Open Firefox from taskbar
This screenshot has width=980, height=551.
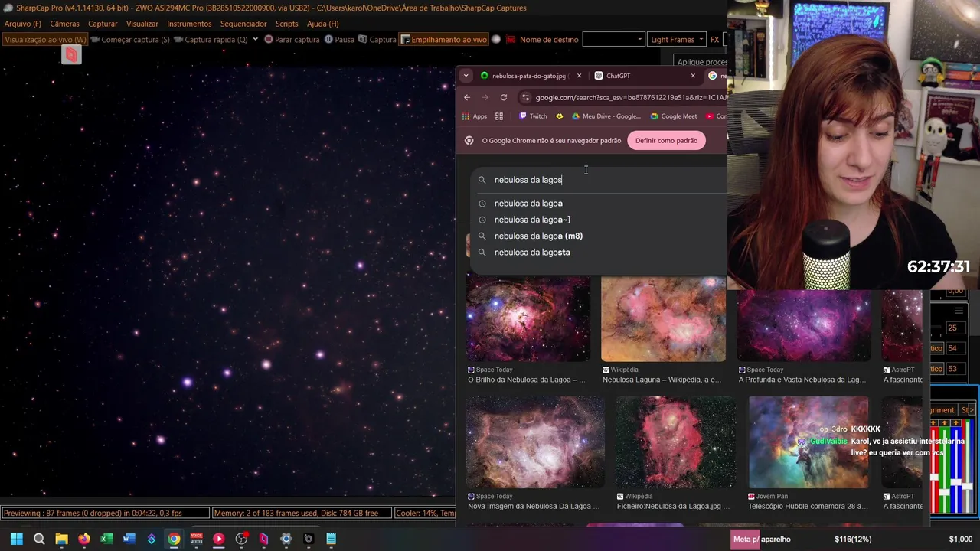[x=84, y=539]
